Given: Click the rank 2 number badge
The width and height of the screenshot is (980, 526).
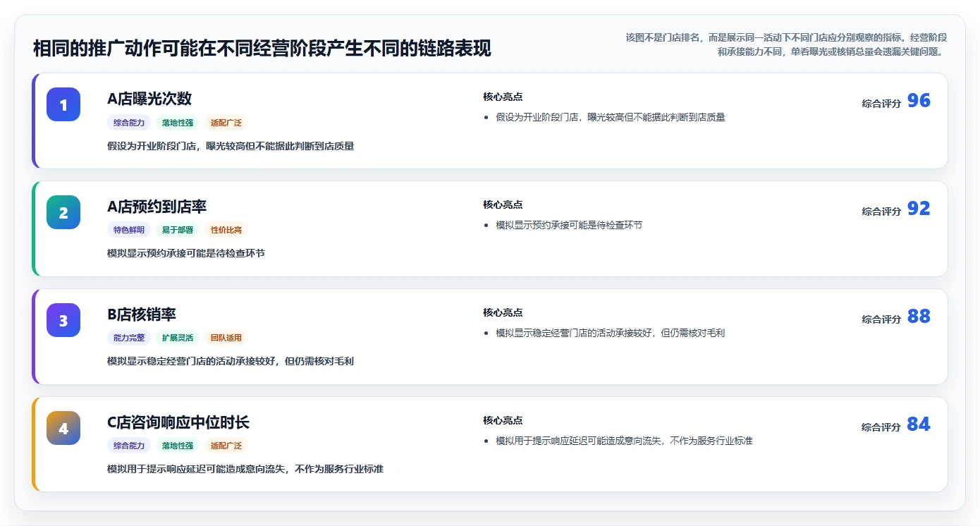Looking at the screenshot, I should click(63, 212).
